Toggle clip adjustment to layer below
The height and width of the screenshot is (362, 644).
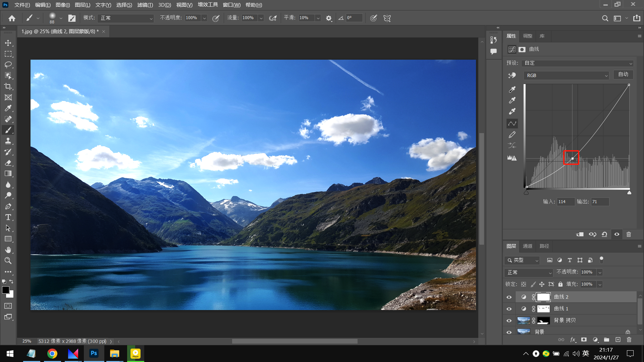pos(580,234)
